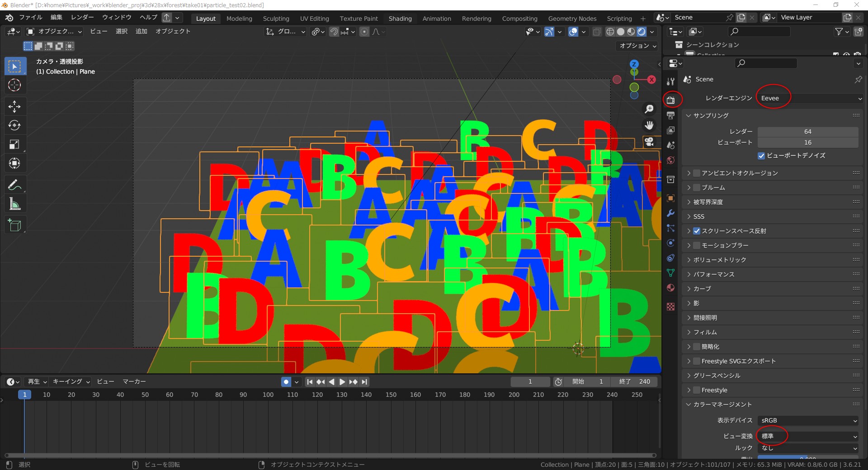Select the Measure tool
868x470 pixels.
(15, 203)
